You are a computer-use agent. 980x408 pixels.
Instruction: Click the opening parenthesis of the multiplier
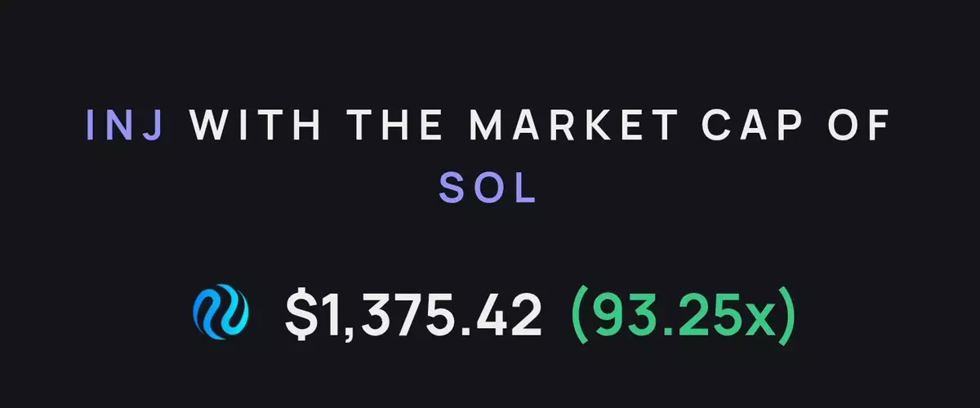point(578,317)
